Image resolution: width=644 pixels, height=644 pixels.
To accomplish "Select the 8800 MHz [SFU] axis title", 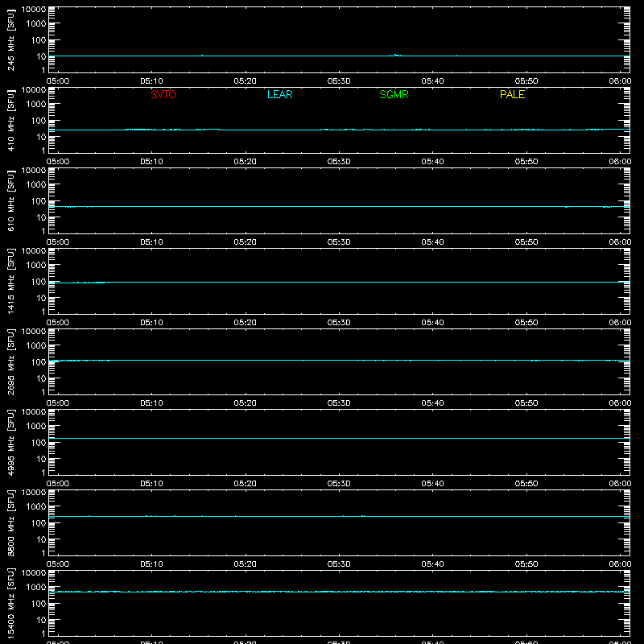I will click(x=10, y=523).
